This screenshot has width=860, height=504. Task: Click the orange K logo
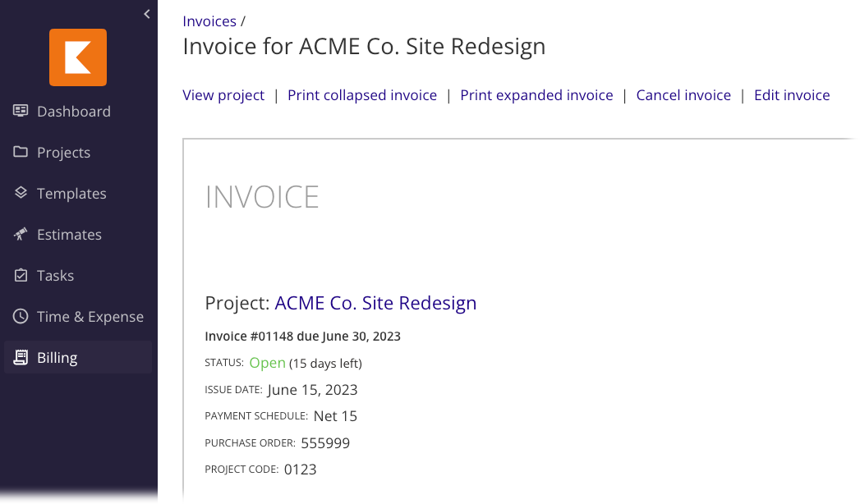coord(78,57)
